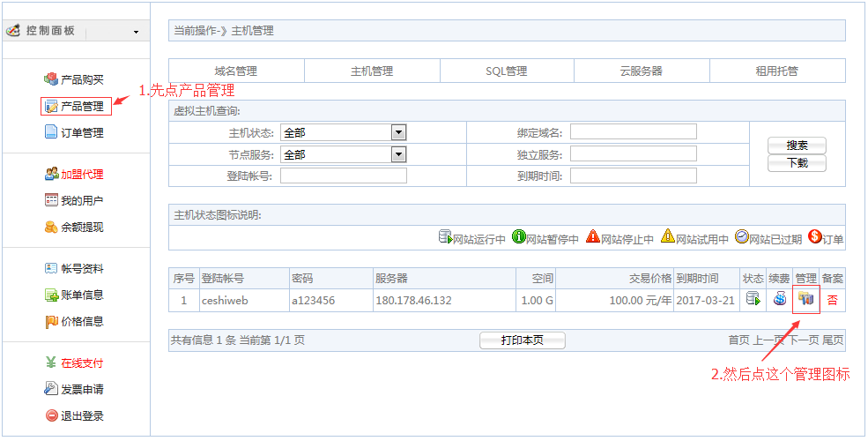Click the 管理 icon in the ceshiweb row
Viewport: 868px width, 441px height.
(806, 300)
